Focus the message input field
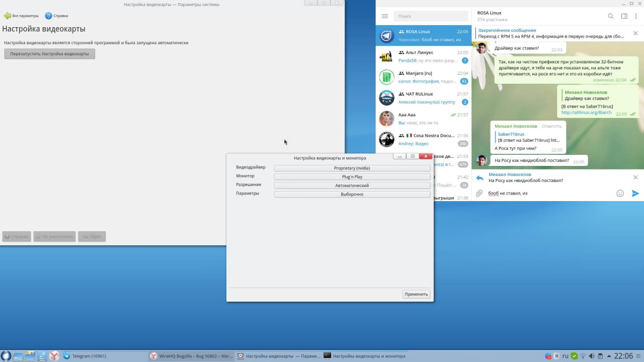Viewport: 644px width, 362px height. pos(550,194)
